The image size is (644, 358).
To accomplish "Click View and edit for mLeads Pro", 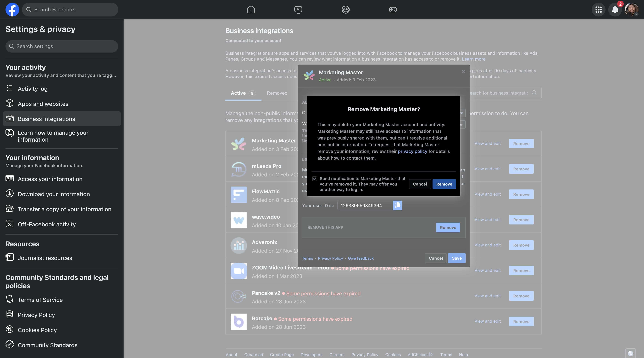I will point(487,169).
